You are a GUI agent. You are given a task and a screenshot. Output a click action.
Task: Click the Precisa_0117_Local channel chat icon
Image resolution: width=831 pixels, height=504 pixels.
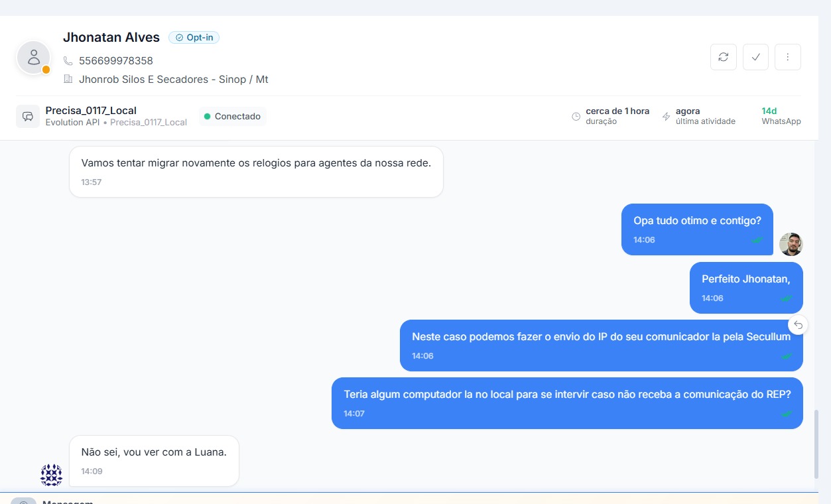[x=28, y=116]
